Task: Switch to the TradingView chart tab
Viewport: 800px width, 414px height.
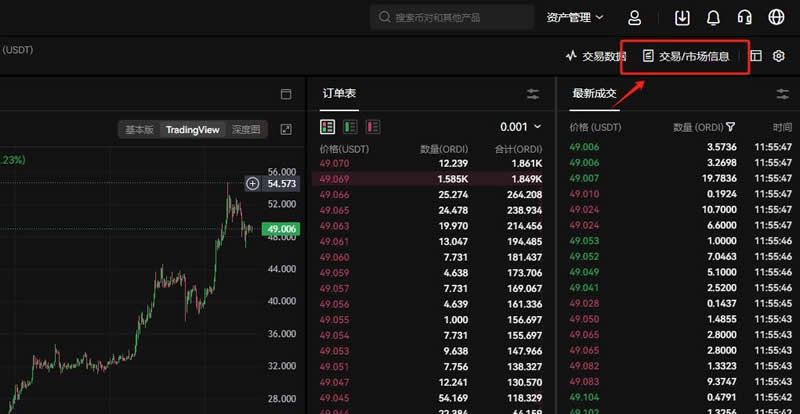Action: click(x=192, y=130)
